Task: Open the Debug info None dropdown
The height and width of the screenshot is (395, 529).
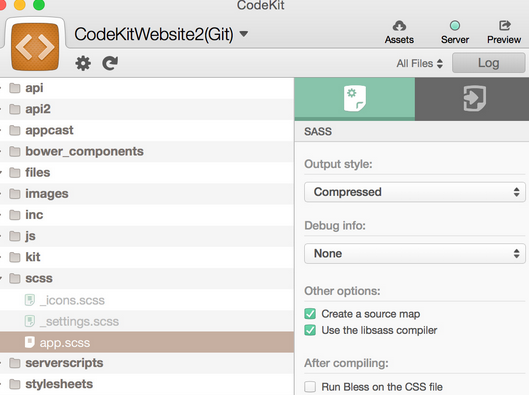Action: [415, 253]
